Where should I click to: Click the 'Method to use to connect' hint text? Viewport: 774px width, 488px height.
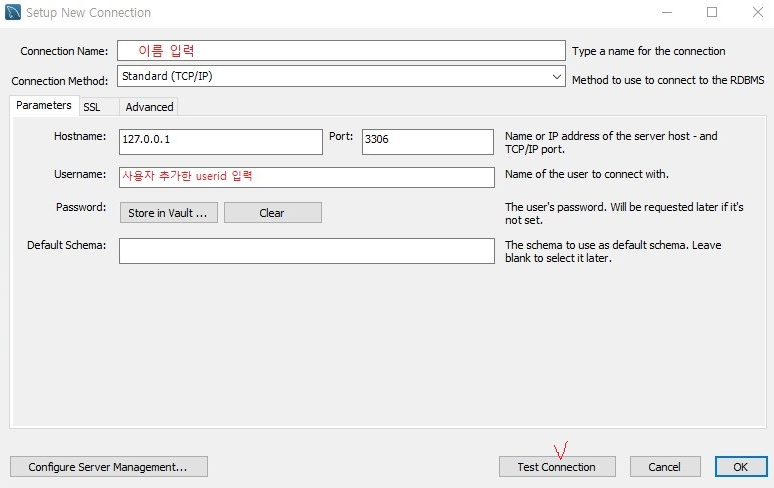[668, 80]
